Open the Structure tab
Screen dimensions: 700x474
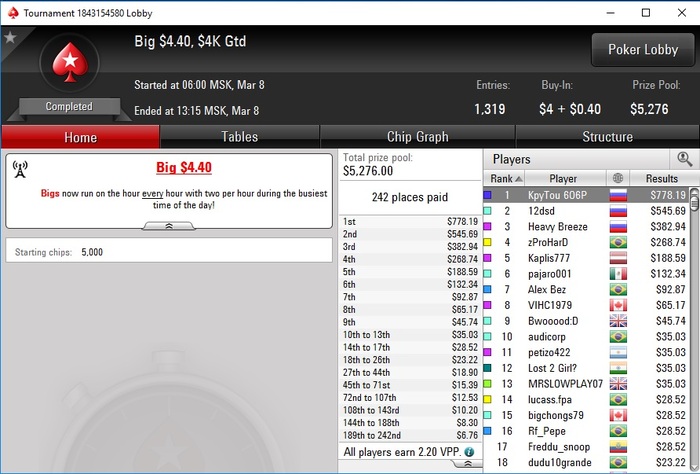click(607, 137)
